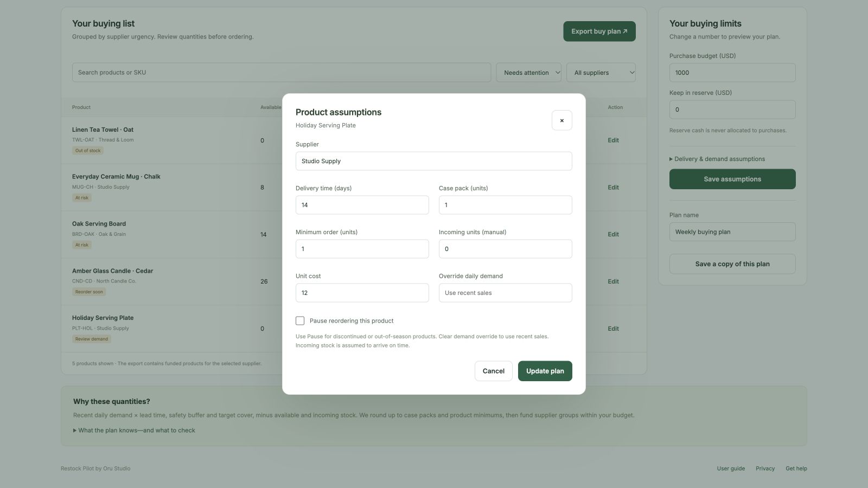Click the Linen Tea Towel · Oat name
868x488 pixels.
[103, 130]
